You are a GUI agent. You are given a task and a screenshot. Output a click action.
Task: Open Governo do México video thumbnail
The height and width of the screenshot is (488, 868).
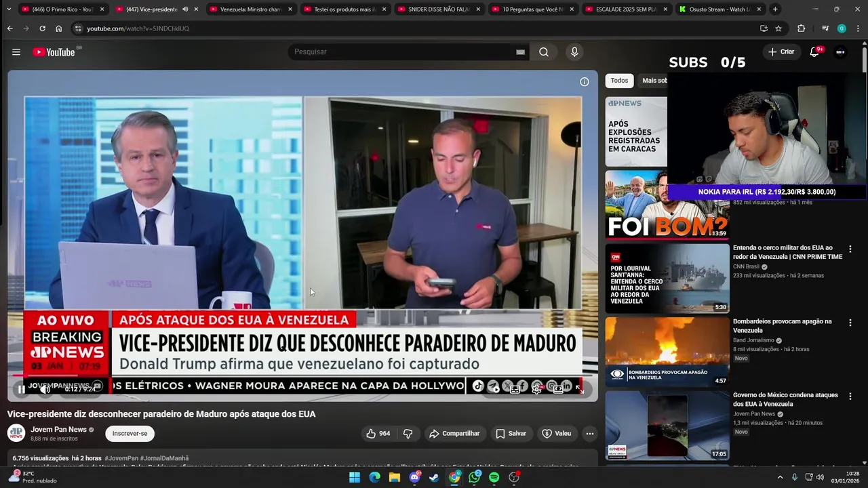[667, 426]
